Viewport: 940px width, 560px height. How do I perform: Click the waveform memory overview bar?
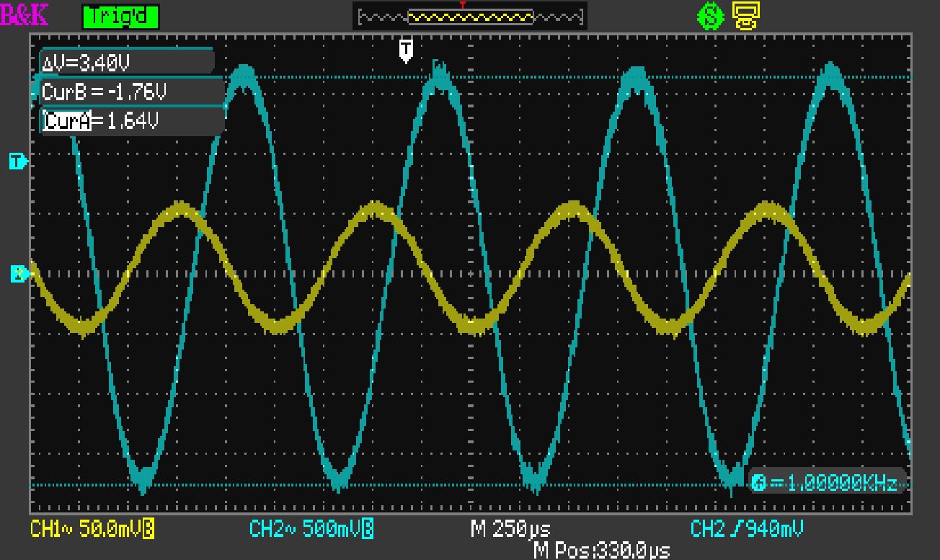[x=470, y=17]
